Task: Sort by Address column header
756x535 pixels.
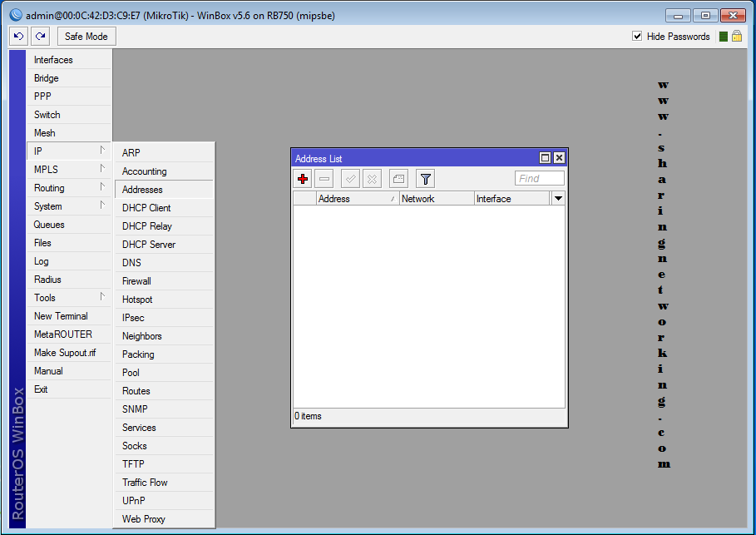Action: pos(358,198)
